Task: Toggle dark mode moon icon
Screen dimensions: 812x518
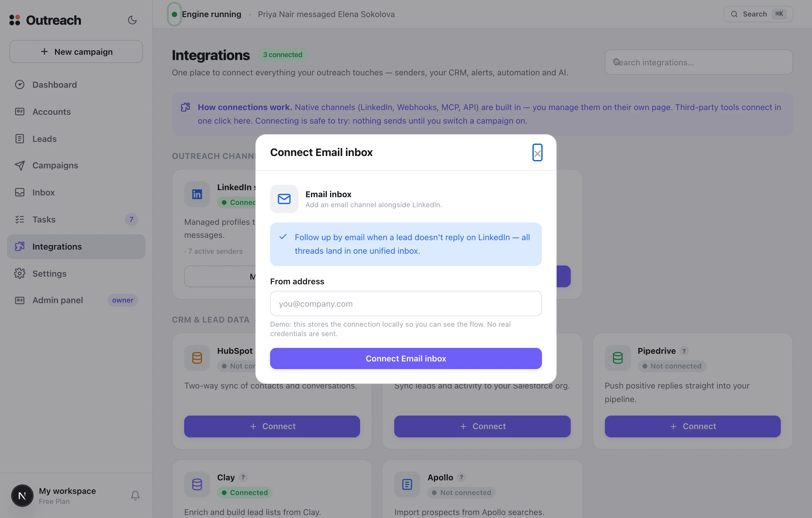Action: [x=132, y=20]
